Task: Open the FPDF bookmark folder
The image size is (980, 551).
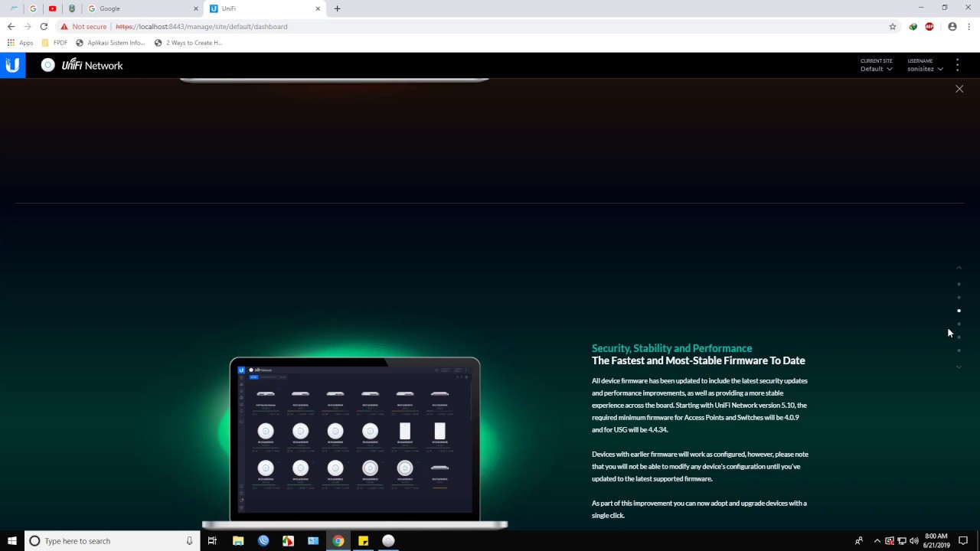Action: click(x=54, y=43)
